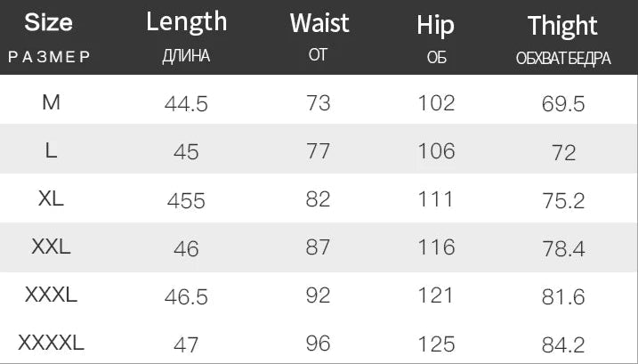Click the Thight column header
Image resolution: width=638 pixels, height=364 pixels.
[x=562, y=25]
